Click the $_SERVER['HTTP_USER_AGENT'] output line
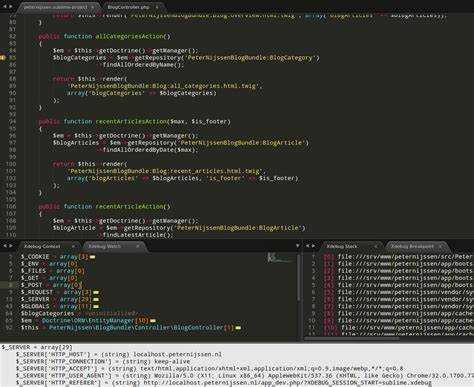 click(x=244, y=375)
